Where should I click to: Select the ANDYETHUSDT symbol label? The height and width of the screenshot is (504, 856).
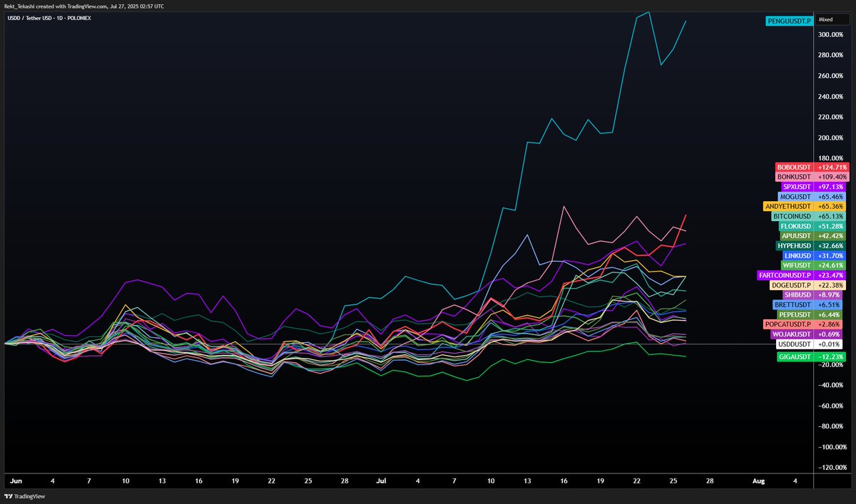click(789, 206)
